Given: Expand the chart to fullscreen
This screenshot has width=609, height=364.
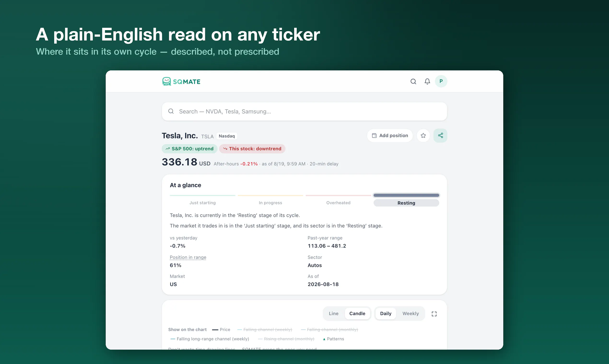Looking at the screenshot, I should coord(434,314).
